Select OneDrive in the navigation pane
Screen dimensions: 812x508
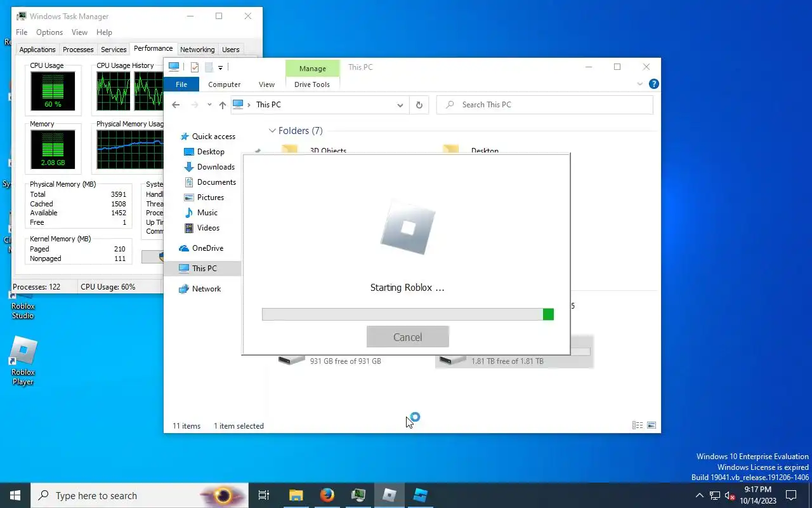point(201,248)
